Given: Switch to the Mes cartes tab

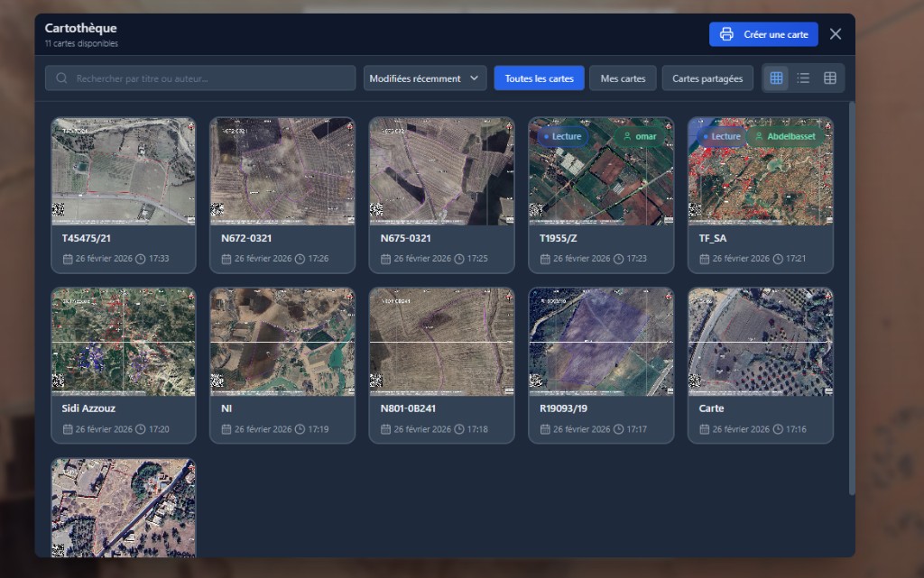Looking at the screenshot, I should pyautogui.click(x=623, y=78).
